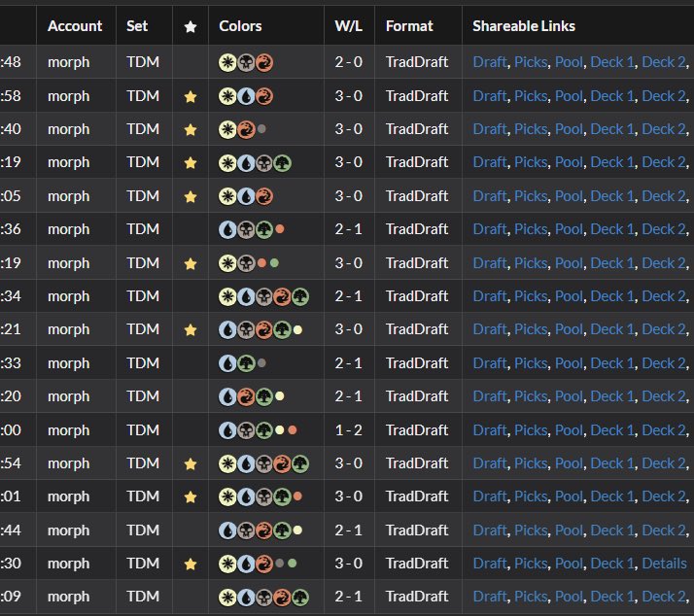Open the Draft link in the :48 row
The height and width of the screenshot is (616, 694).
coord(490,62)
